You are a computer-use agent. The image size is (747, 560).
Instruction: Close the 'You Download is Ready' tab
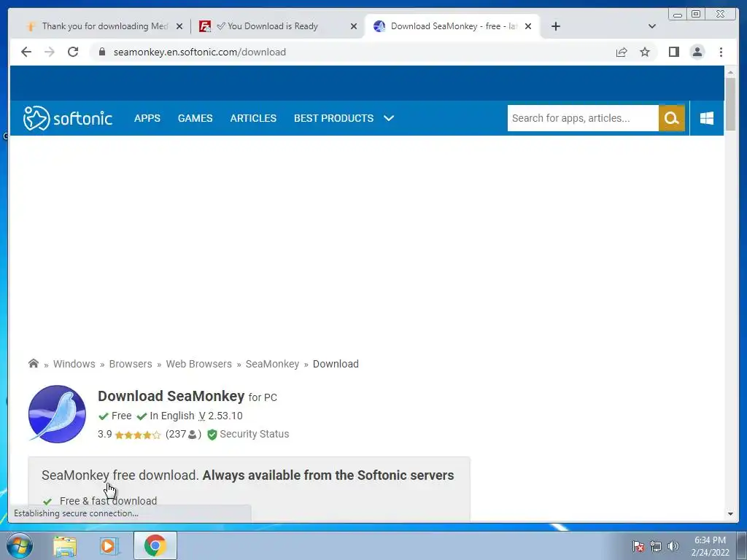pos(354,27)
